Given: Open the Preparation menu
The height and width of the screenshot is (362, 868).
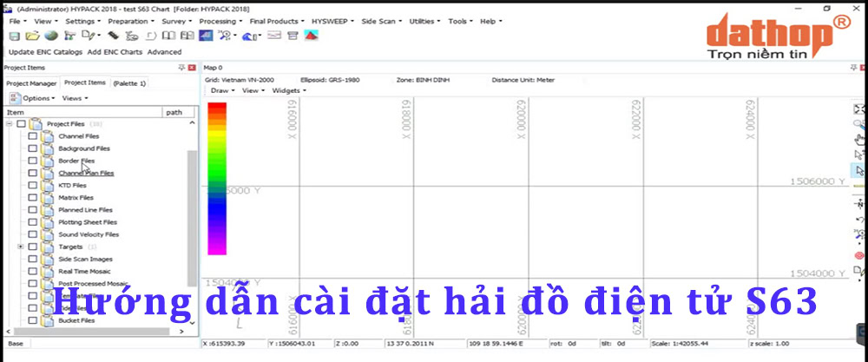Looking at the screenshot, I should point(131,21).
